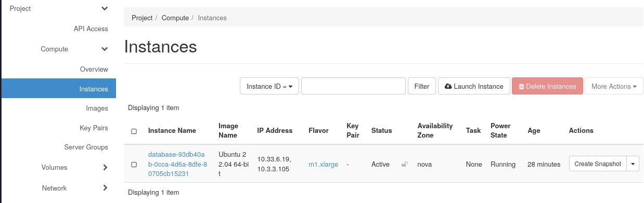Open the Instance ID filter dropdown
This screenshot has width=644, height=203.
coord(269,86)
